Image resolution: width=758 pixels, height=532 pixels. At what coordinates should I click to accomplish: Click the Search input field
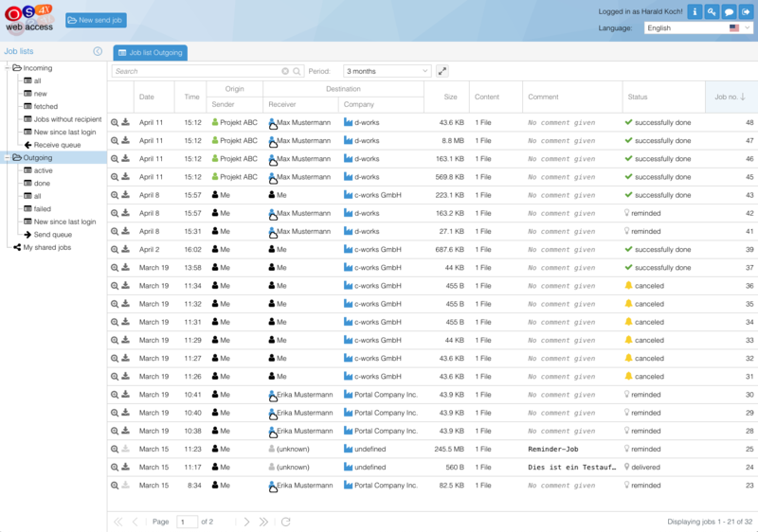click(196, 71)
